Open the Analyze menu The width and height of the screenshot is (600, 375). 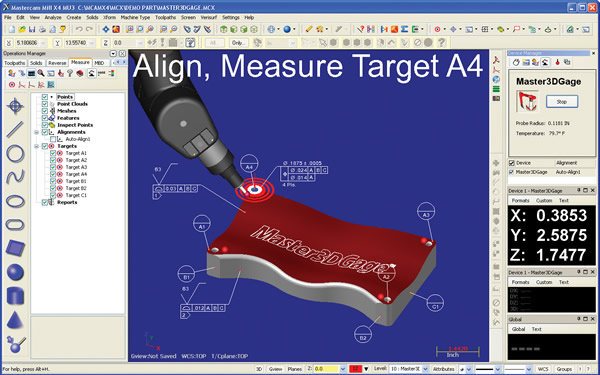[x=53, y=18]
